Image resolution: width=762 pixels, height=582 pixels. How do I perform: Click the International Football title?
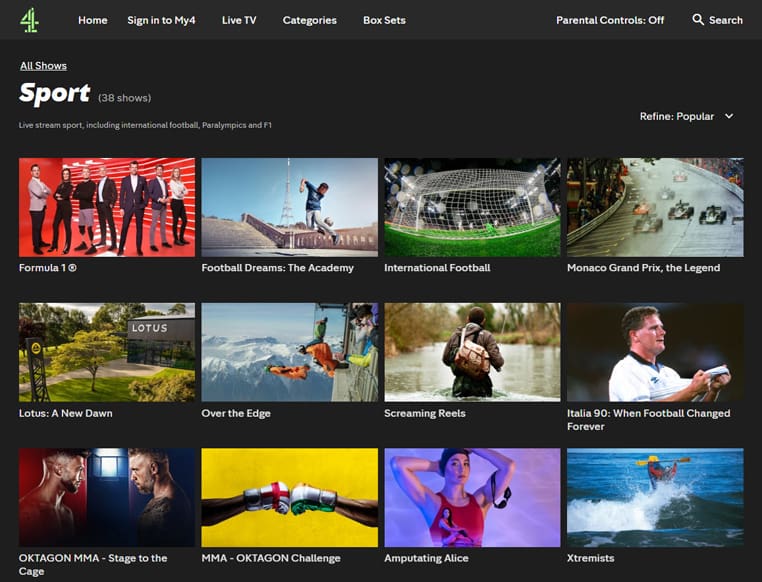pyautogui.click(x=437, y=268)
